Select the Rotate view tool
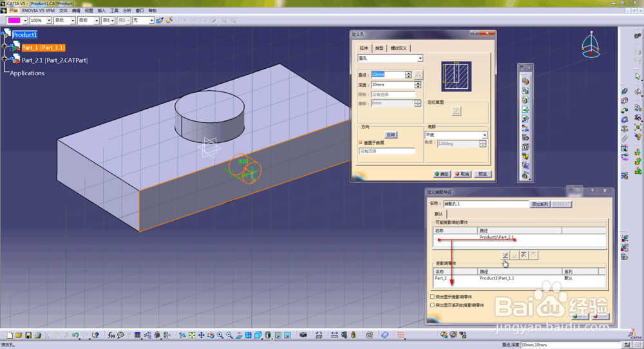644x349 pixels. tap(211, 335)
